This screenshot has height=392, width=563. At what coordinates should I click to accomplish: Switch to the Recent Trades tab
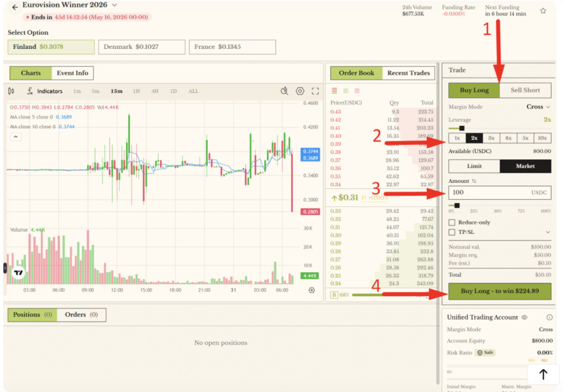(x=408, y=73)
